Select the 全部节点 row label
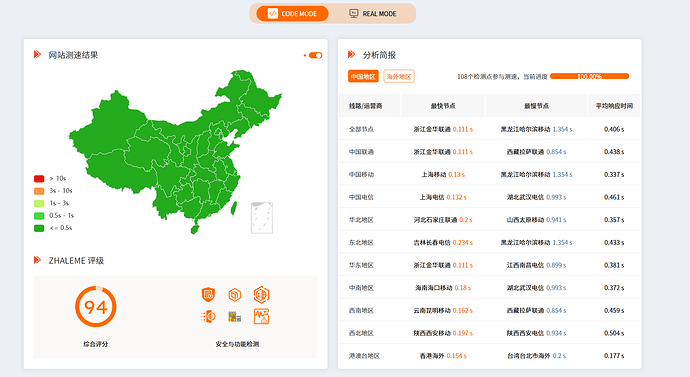This screenshot has height=377, width=690. point(361,129)
